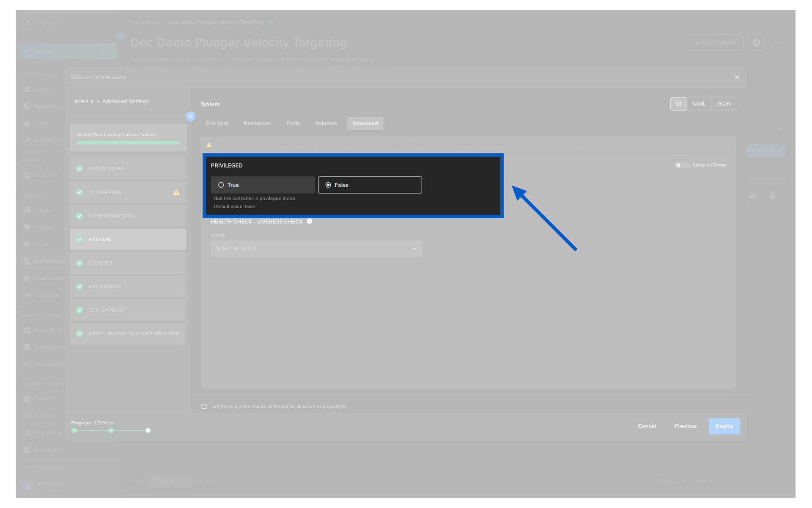
Task: Toggle the Show All Errors switch
Action: click(x=681, y=165)
